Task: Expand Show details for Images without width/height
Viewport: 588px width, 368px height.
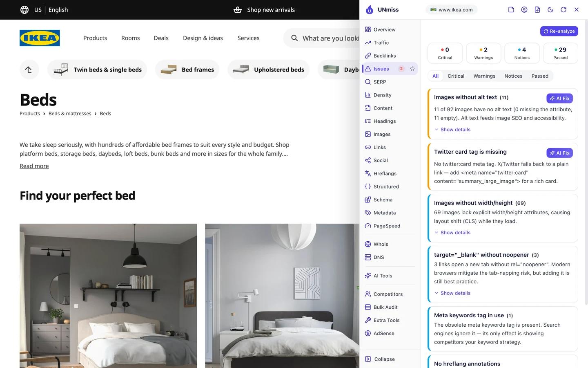Action: point(452,233)
